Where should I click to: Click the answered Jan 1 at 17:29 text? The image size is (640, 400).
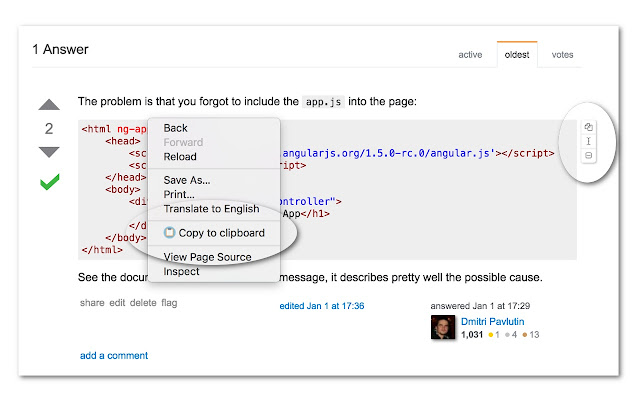point(480,306)
